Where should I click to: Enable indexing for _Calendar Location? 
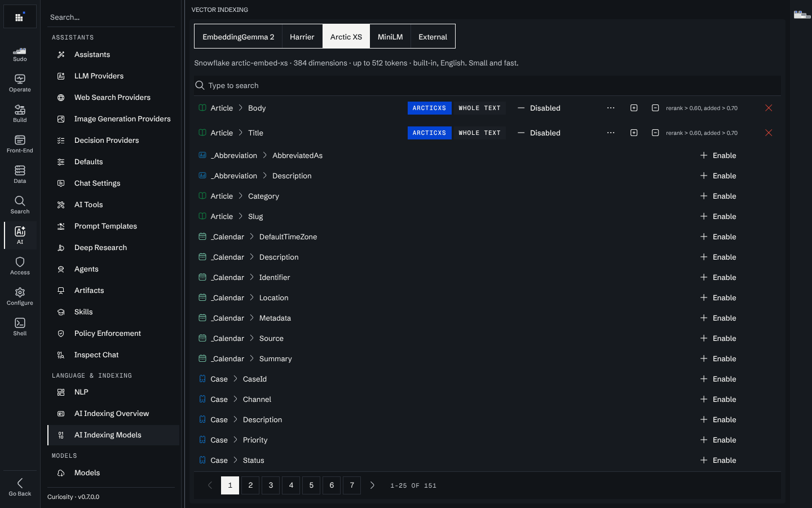tap(718, 297)
